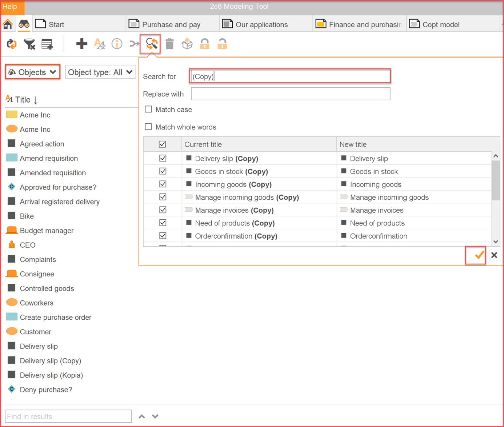
Task: Click the closed padlock lock icon
Action: [x=205, y=44]
